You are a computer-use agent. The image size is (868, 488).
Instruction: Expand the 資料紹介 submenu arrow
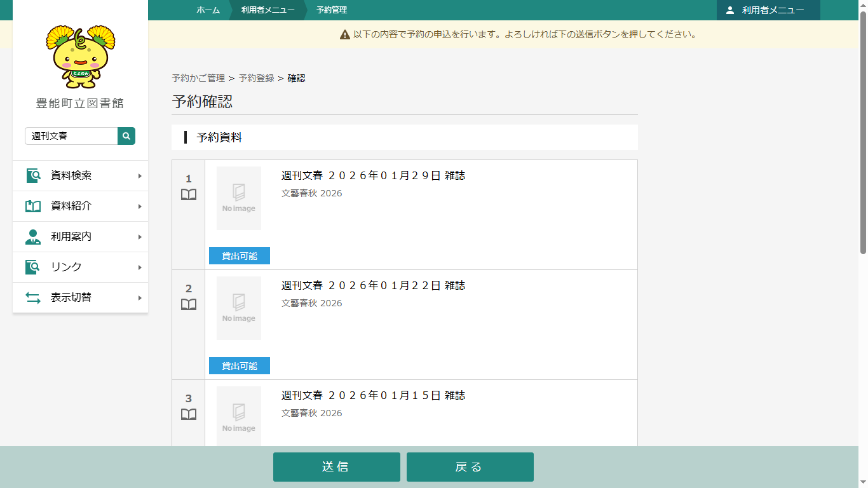[x=140, y=207]
